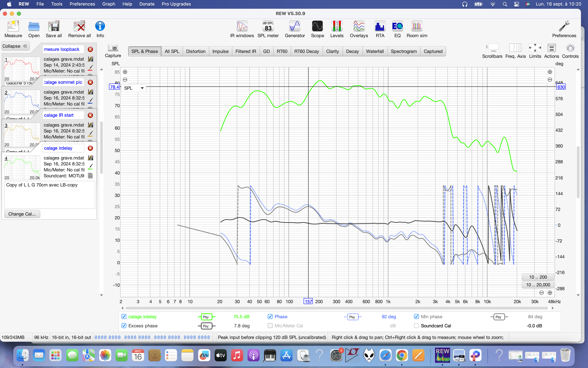Open the Overlays window
The height and width of the screenshot is (368, 588).
coord(359,29)
